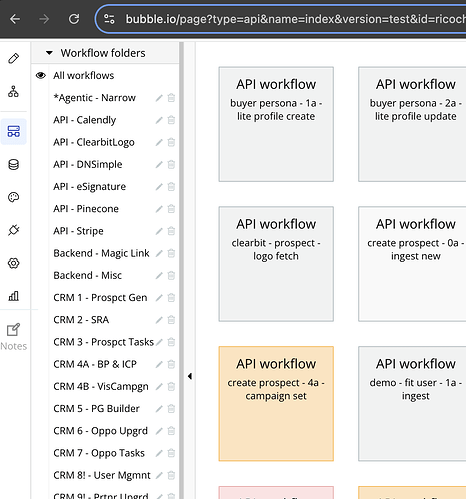The width and height of the screenshot is (466, 499).
Task: Open the clearbit prospect logo fetch workflow
Action: coord(276,264)
